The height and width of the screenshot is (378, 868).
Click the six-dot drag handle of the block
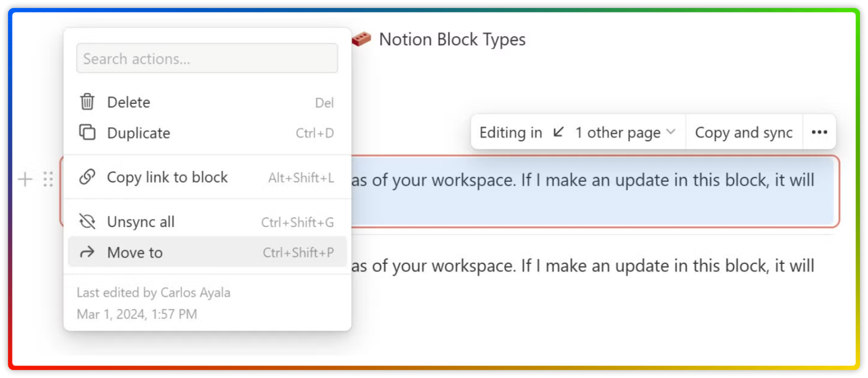[x=49, y=180]
